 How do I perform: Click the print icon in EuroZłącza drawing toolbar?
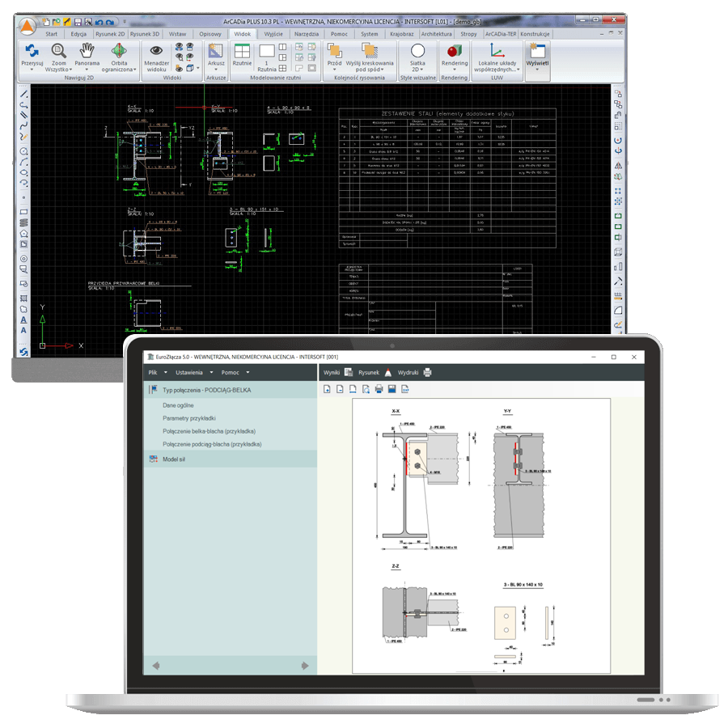379,389
